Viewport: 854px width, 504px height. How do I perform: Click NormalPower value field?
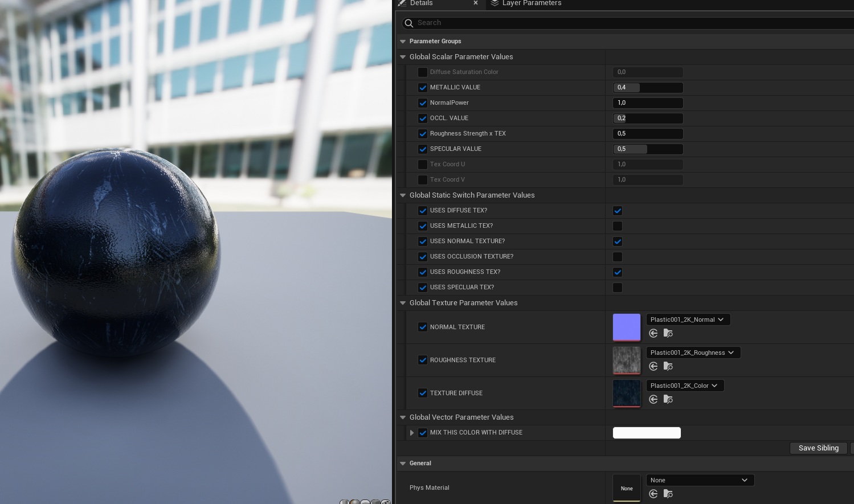click(x=648, y=103)
